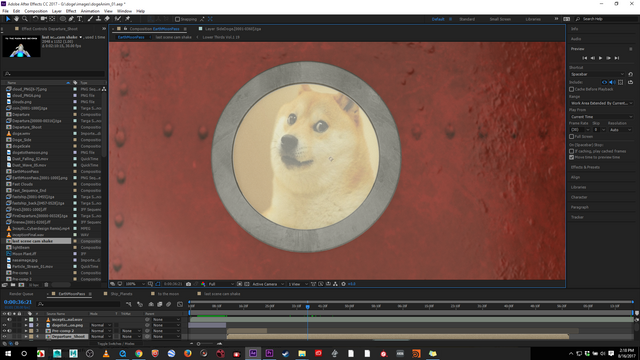640x360 pixels.
Task: Open the Active Camera view dropdown
Action: (267, 284)
